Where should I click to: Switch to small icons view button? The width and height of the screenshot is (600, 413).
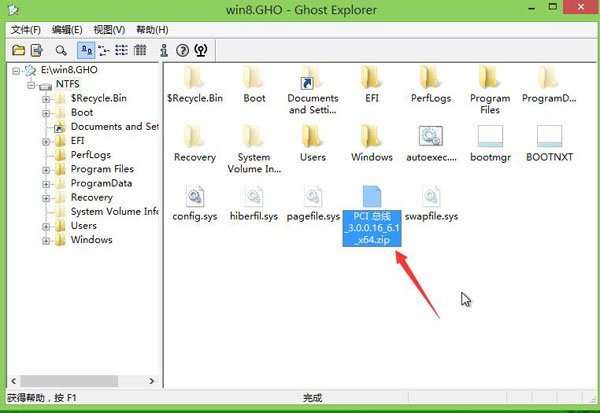tap(104, 50)
